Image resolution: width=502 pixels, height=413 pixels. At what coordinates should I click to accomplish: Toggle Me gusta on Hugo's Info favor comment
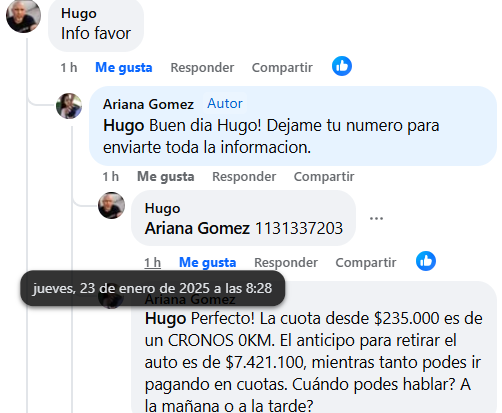pyautogui.click(x=124, y=68)
